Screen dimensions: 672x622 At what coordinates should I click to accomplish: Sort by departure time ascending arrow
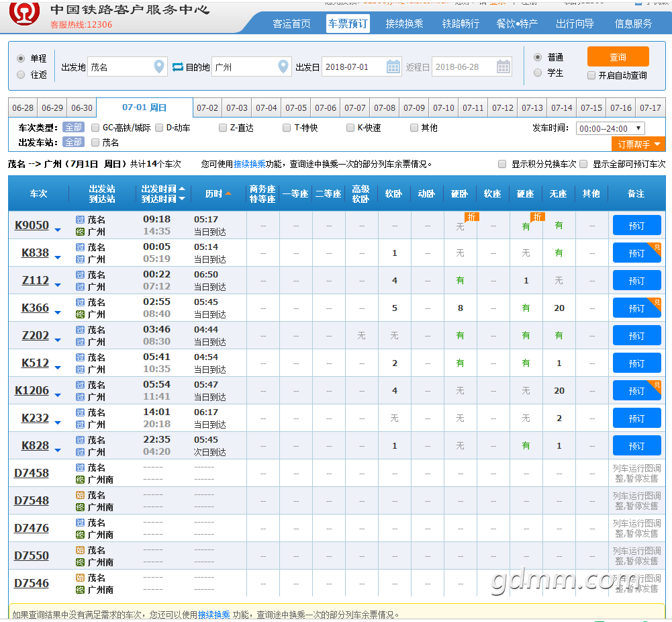182,189
